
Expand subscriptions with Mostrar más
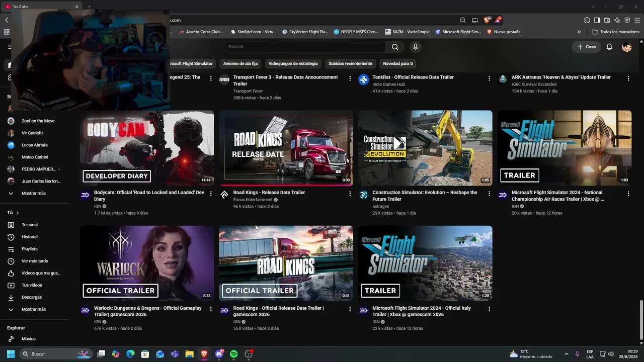pyautogui.click(x=35, y=194)
